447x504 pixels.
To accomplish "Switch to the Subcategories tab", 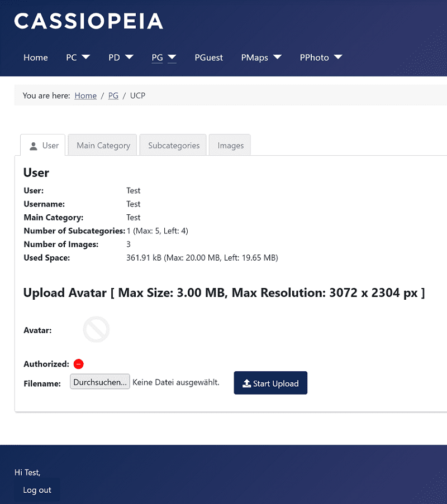I will 174,146.
